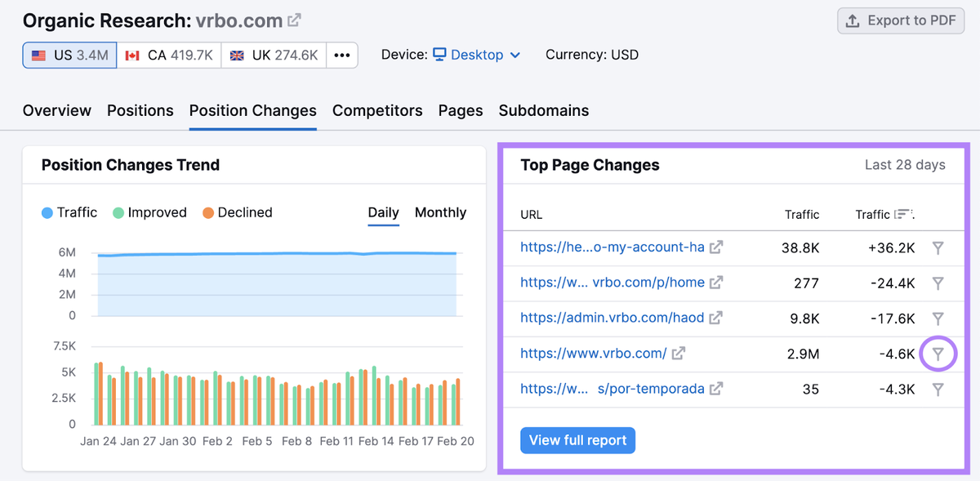Click the View full report button
This screenshot has width=980, height=481.
pyautogui.click(x=577, y=440)
